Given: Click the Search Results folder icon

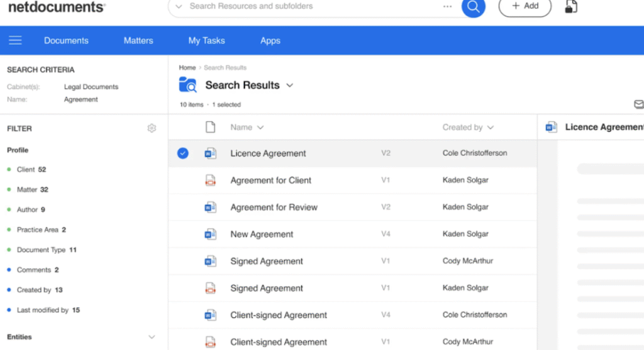Looking at the screenshot, I should [x=187, y=85].
